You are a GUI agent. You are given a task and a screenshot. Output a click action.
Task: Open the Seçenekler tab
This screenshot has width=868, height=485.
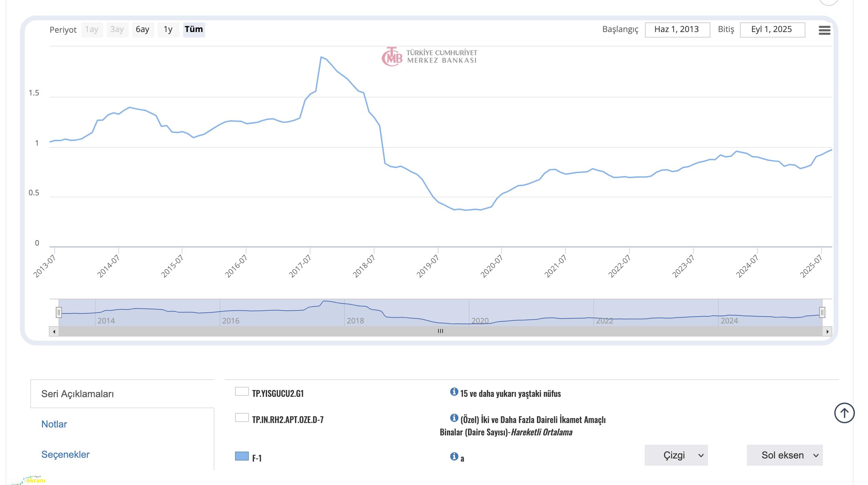[x=65, y=454]
